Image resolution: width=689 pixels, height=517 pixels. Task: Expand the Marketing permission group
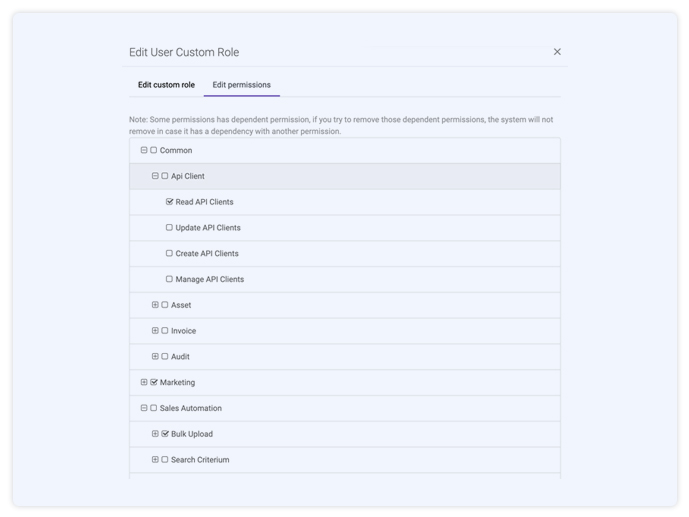(x=144, y=382)
